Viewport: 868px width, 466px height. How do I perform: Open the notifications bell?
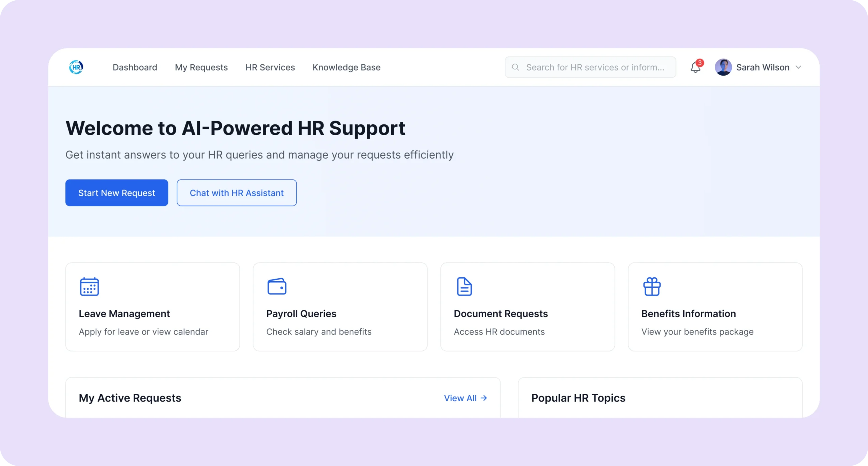(695, 68)
